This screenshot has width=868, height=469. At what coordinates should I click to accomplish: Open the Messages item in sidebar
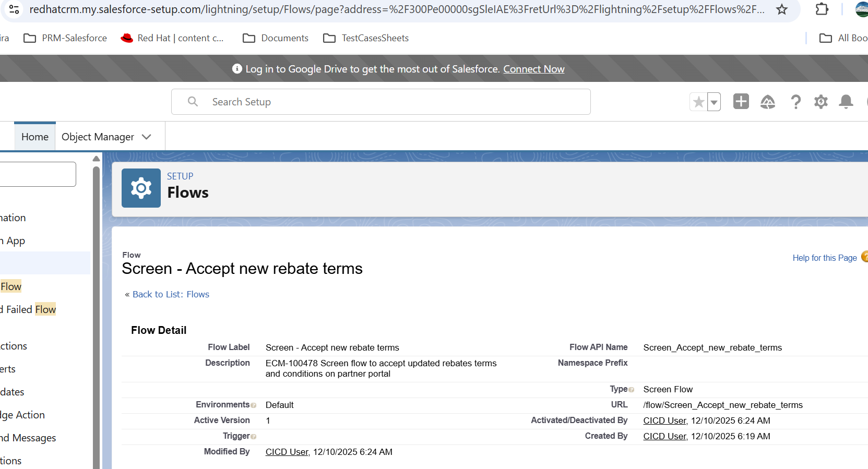coord(28,438)
